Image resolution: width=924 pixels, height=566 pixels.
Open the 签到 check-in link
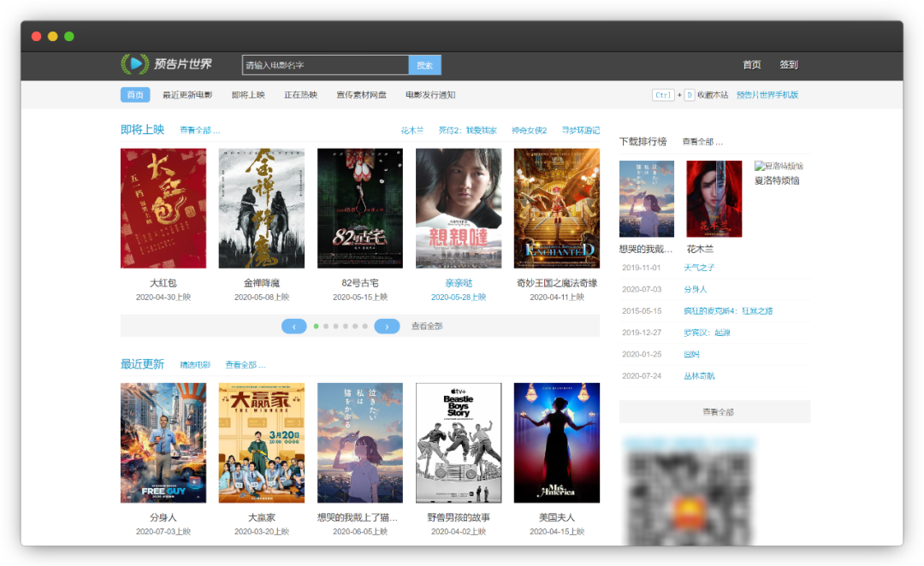coord(789,65)
